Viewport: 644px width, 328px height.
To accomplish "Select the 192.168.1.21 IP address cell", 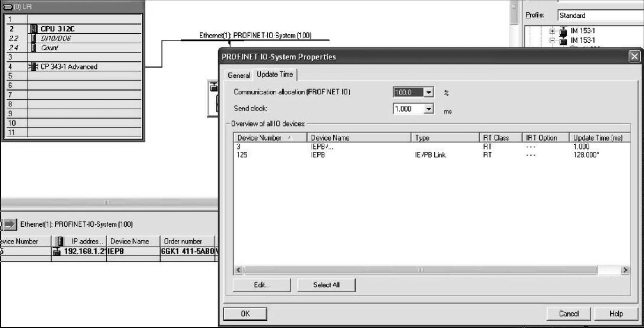I will (79, 251).
